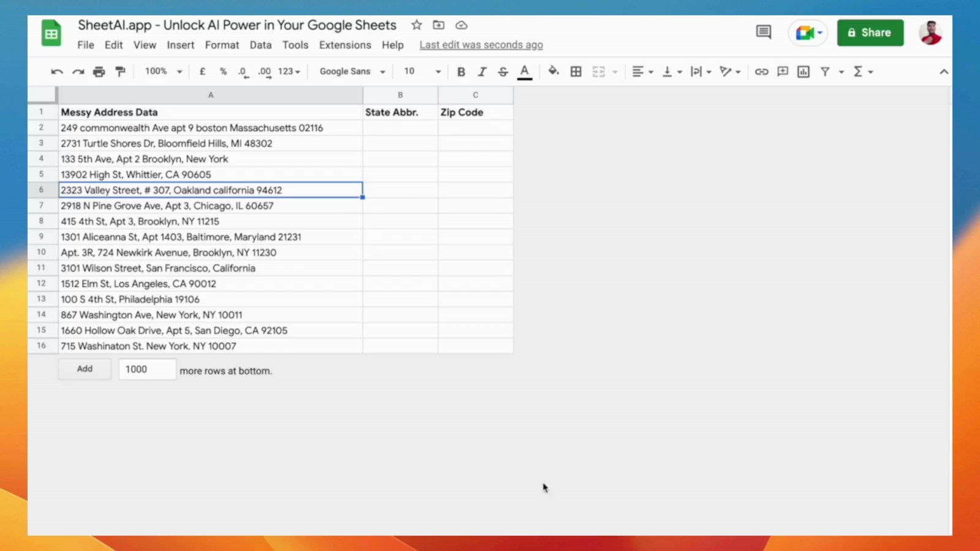Select the Paint format tool
Image resolution: width=980 pixels, height=551 pixels.
point(120,72)
